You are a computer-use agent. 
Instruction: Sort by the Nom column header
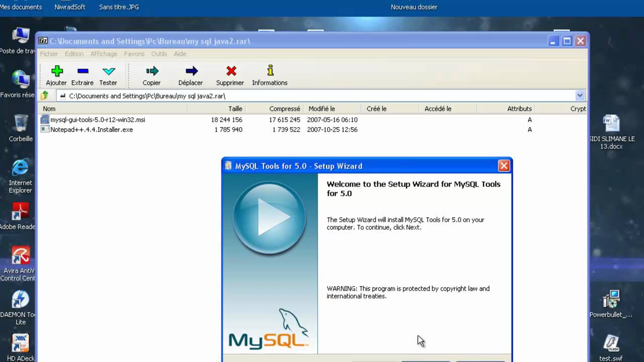113,109
